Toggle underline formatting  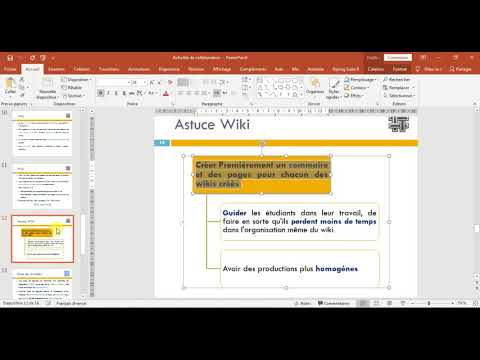pos(116,93)
